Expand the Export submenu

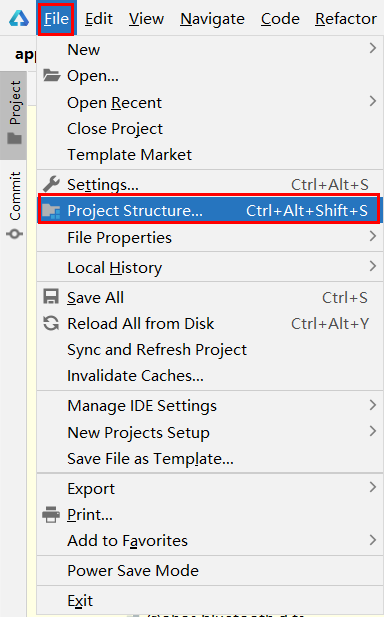pyautogui.click(x=210, y=488)
